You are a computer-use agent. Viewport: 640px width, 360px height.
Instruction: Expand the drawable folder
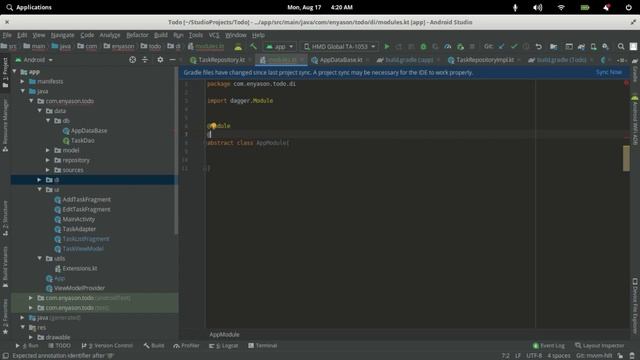coord(31,337)
